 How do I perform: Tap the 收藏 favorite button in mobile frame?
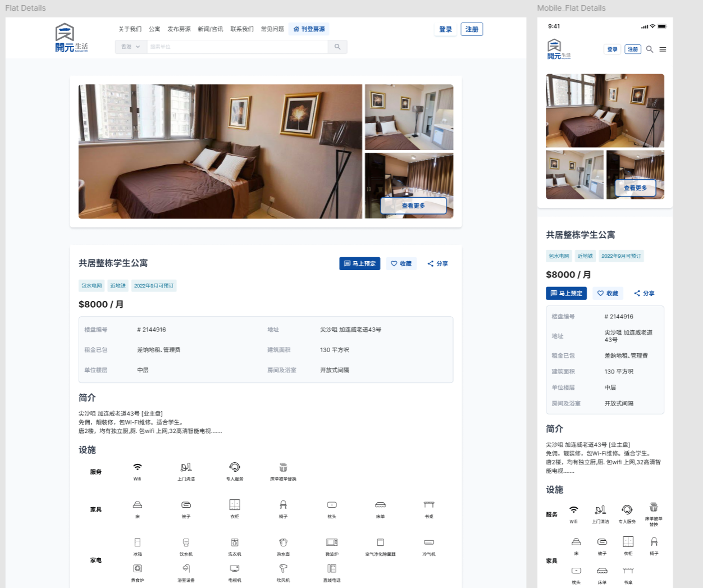pyautogui.click(x=608, y=293)
